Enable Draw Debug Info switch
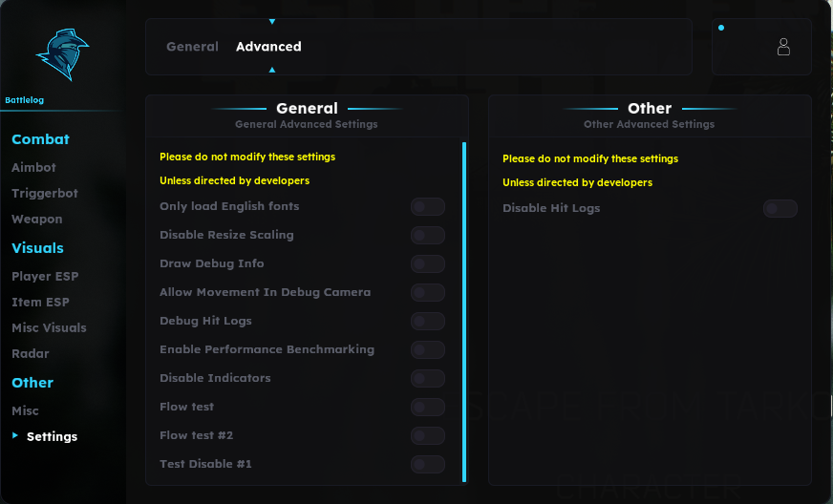Viewport: 833px width, 504px height. [x=428, y=264]
